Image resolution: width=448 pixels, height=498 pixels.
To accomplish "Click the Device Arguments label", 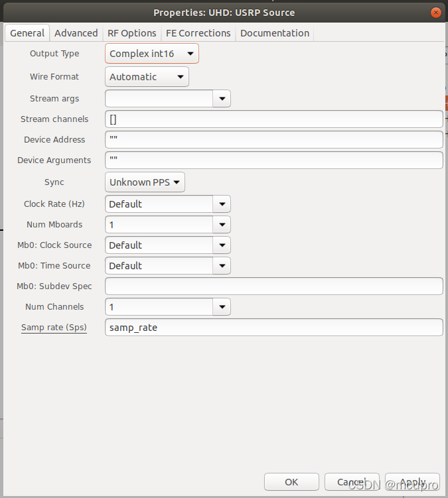I will (54, 160).
